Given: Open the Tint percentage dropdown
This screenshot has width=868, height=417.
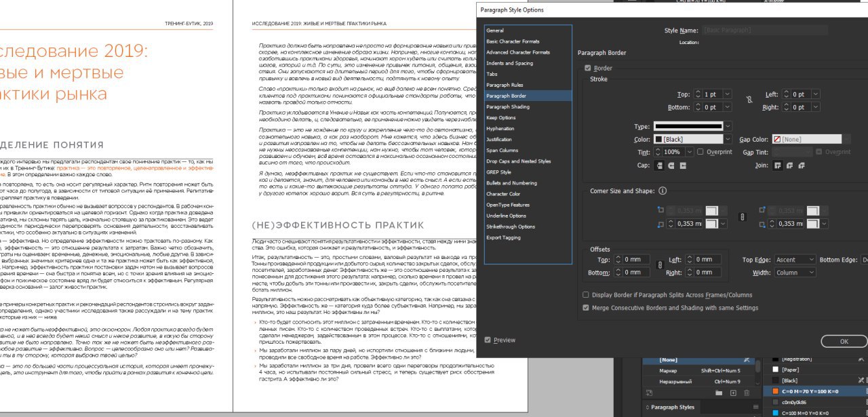Looking at the screenshot, I should (x=689, y=152).
